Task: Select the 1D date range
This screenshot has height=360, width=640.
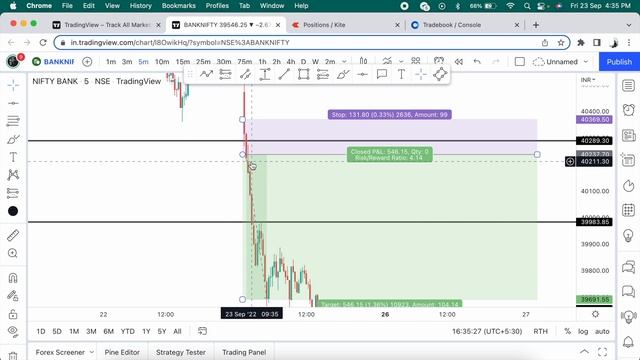Action: click(x=41, y=331)
